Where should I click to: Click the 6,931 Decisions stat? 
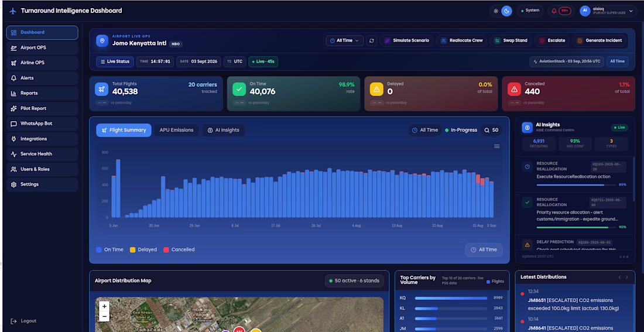point(539,144)
